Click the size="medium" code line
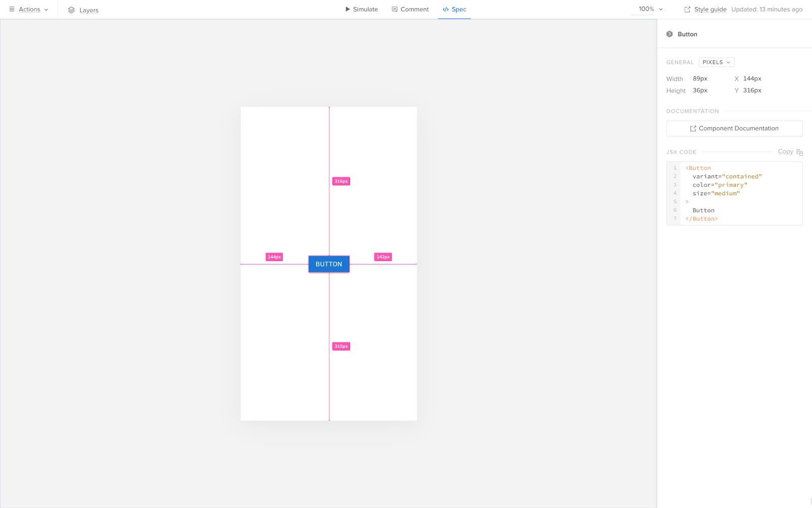 click(717, 194)
